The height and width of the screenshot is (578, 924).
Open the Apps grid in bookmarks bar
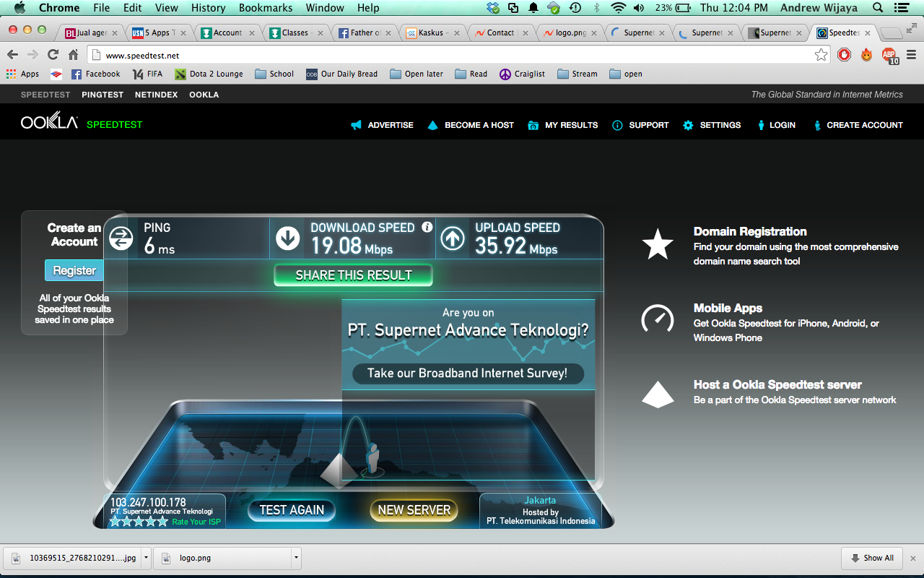[x=22, y=74]
